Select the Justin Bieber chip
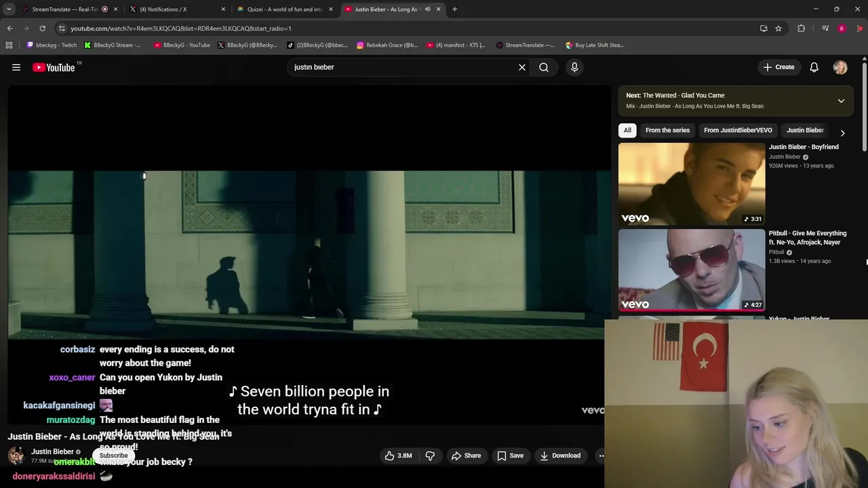Viewport: 868px width, 488px height. point(805,130)
